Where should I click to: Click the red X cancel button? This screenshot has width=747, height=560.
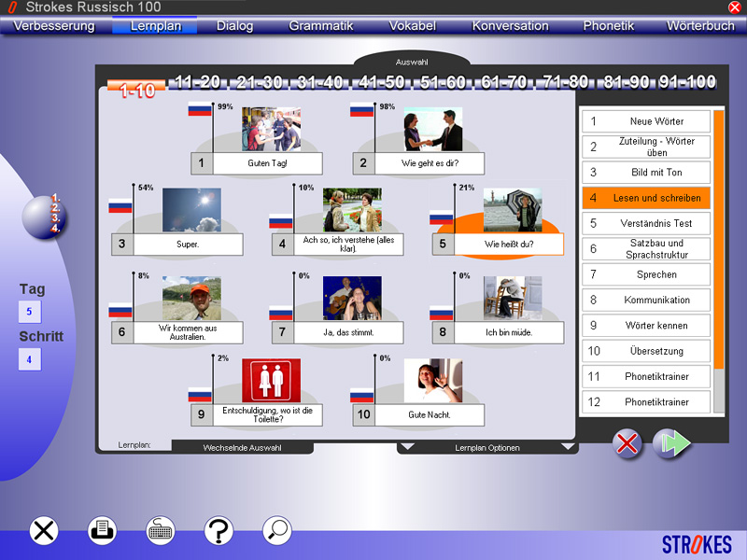(627, 444)
